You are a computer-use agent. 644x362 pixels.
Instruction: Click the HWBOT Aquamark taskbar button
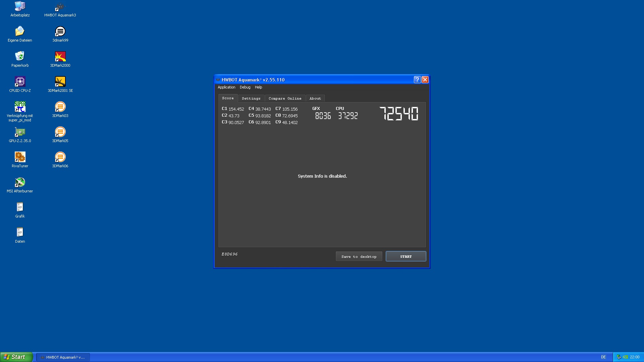tap(63, 357)
